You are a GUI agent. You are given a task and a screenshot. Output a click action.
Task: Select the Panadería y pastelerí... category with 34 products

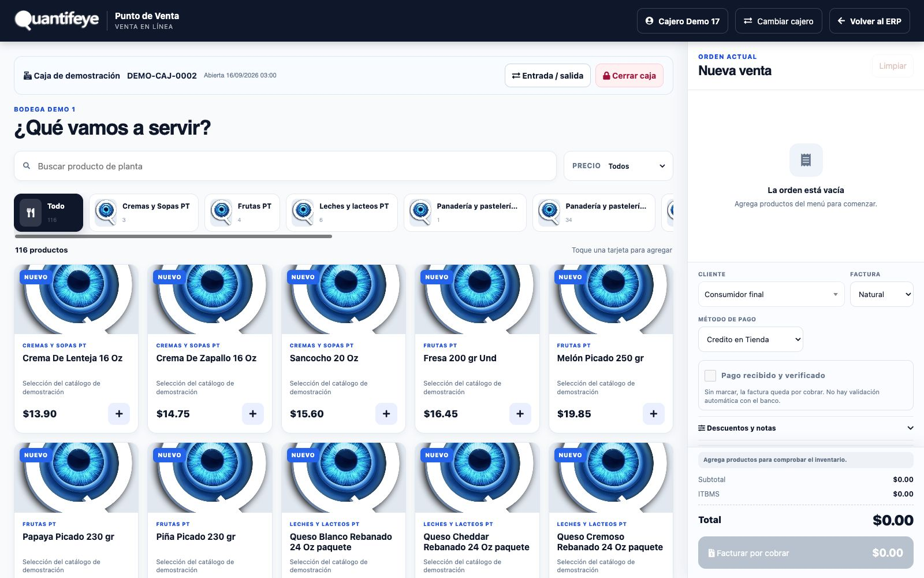(594, 213)
